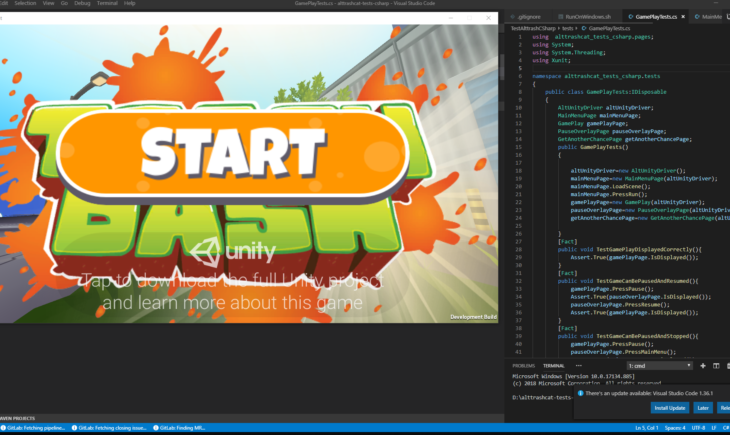Click the 'mainMenuPage.LoadScene();' code line
Screen dimensions: 730x435
[610, 186]
